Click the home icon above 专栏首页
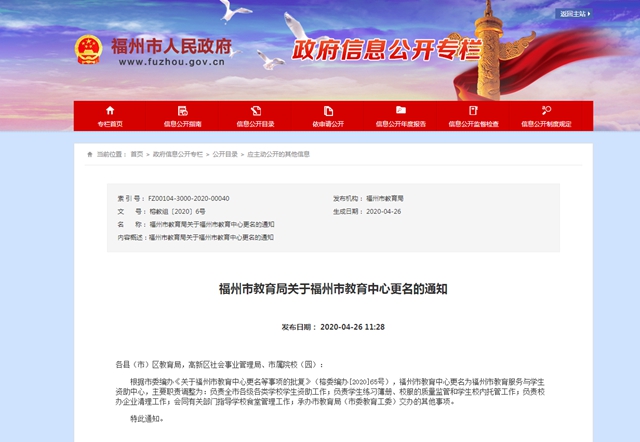This screenshot has height=442, width=640. click(110, 110)
